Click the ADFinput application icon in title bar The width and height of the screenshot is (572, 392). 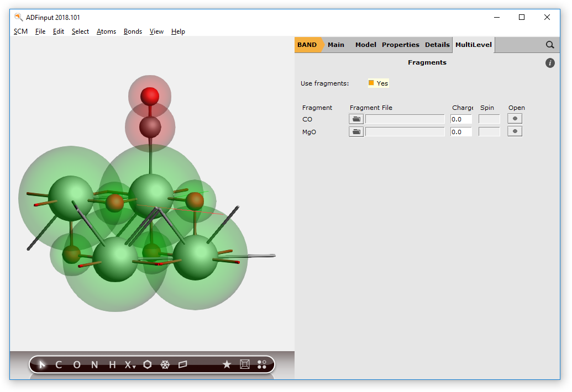point(18,17)
